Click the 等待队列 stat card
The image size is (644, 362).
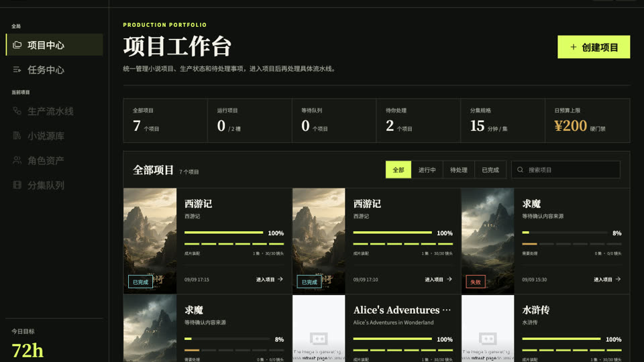334,121
